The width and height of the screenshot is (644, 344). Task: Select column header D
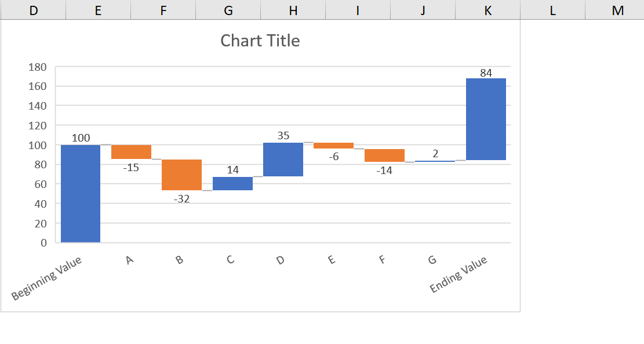33,10
